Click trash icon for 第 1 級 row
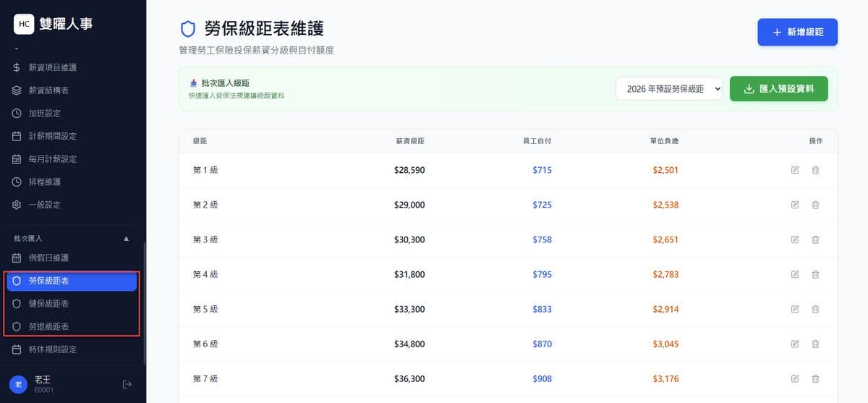This screenshot has height=403, width=868. pos(815,170)
